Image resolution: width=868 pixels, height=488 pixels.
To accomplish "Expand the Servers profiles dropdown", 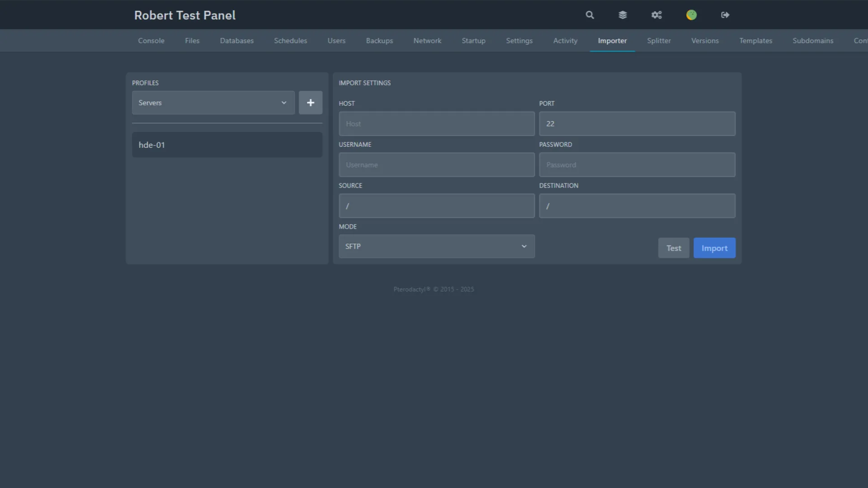I will click(x=213, y=103).
